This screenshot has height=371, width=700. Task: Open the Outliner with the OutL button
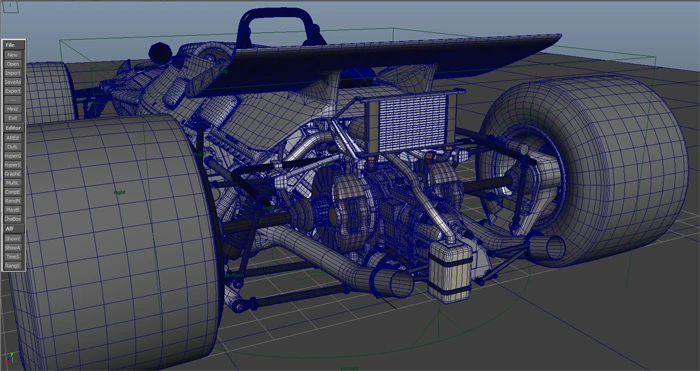[x=12, y=146]
